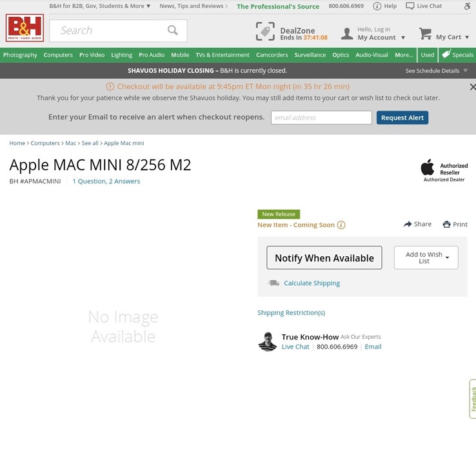
Task: Click the Coming Soon info icon
Action: (x=341, y=225)
